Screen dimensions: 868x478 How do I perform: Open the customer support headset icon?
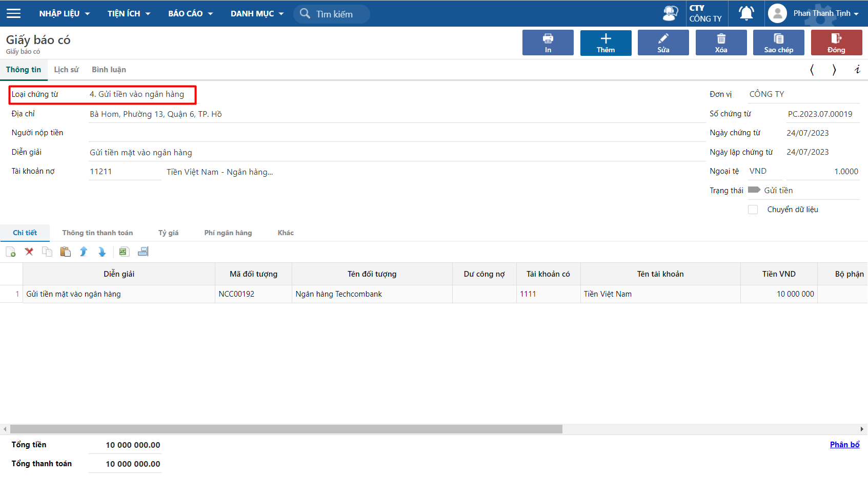coord(670,13)
